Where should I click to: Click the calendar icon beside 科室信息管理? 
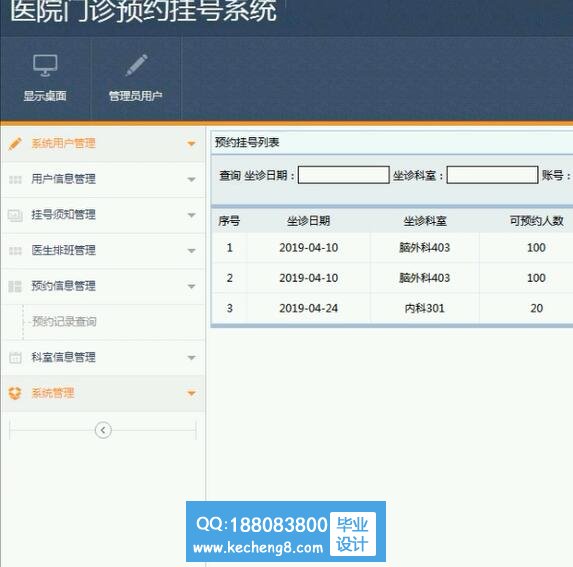(x=15, y=357)
